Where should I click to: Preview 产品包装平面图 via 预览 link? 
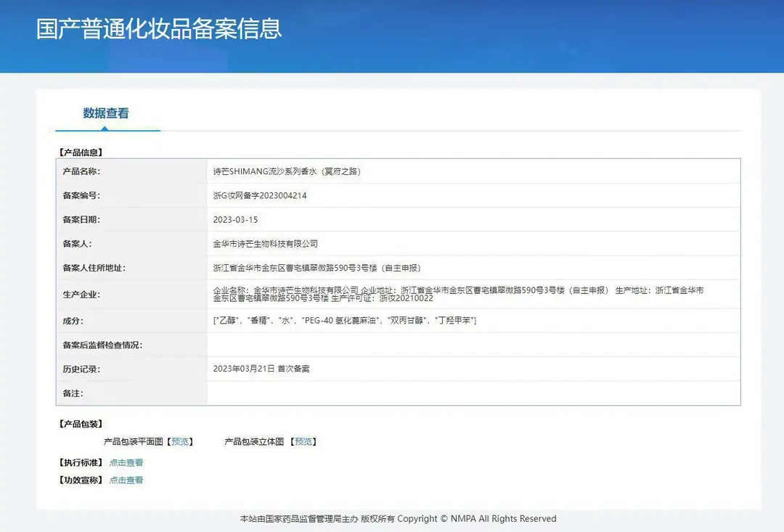tap(180, 441)
